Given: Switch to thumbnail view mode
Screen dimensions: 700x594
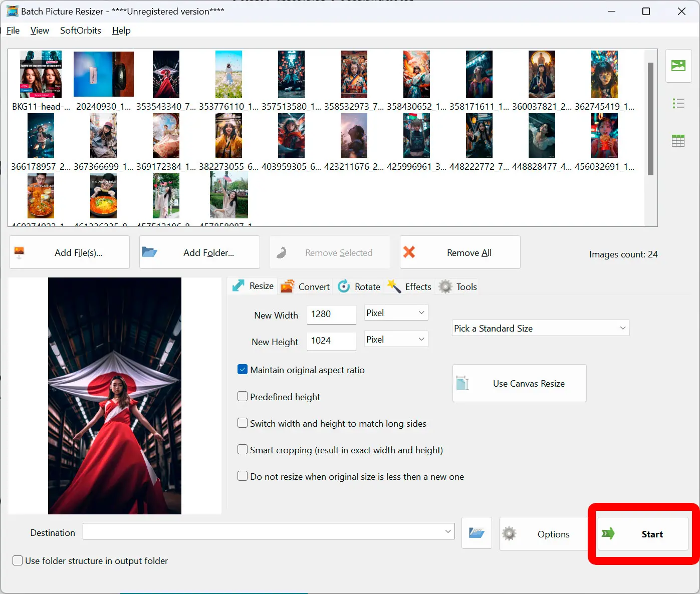Looking at the screenshot, I should [x=678, y=65].
